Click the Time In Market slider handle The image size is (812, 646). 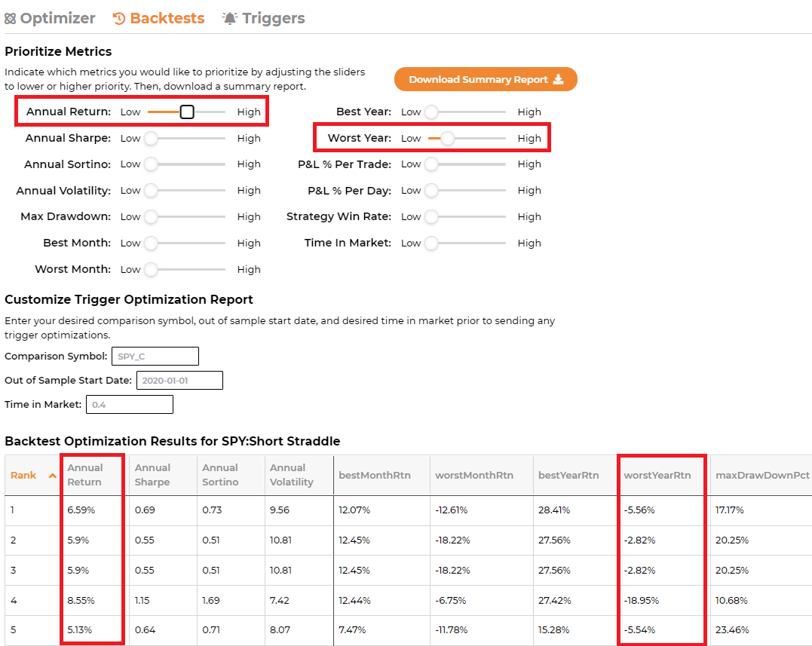click(431, 243)
